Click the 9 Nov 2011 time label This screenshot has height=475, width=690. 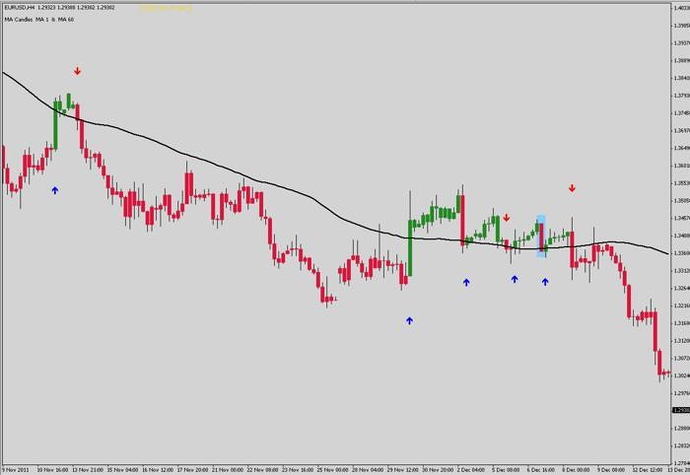click(x=16, y=469)
